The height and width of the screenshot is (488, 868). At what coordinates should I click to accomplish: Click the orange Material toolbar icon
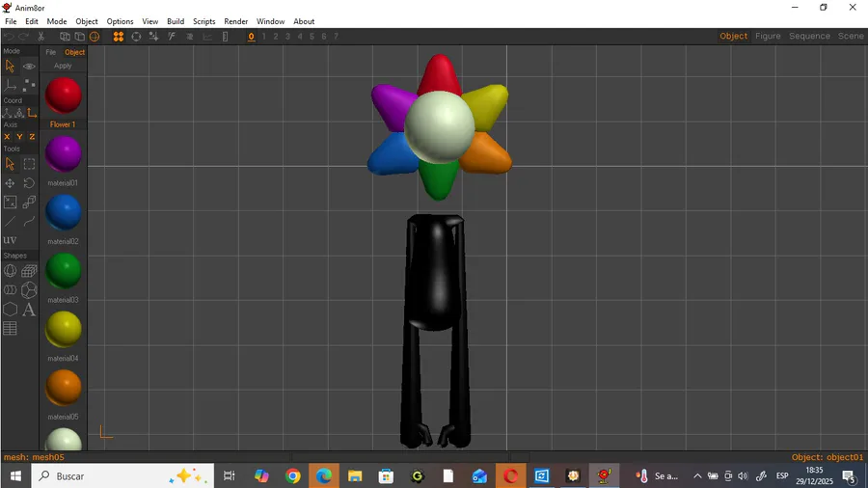(119, 37)
